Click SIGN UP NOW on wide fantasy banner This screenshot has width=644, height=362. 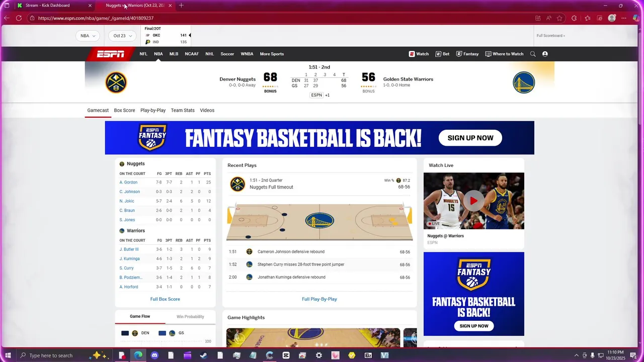tap(470, 138)
